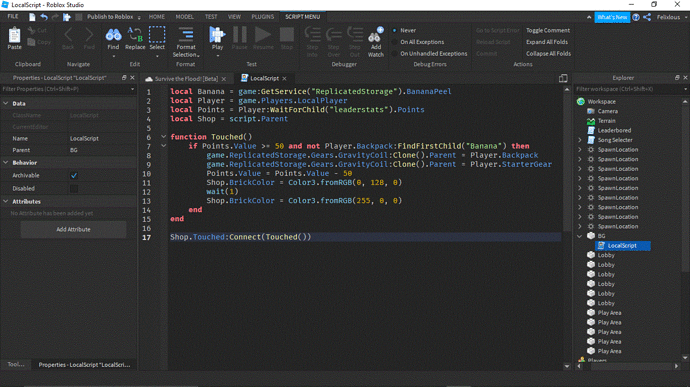
Task: Click the What's New button
Action: [612, 17]
